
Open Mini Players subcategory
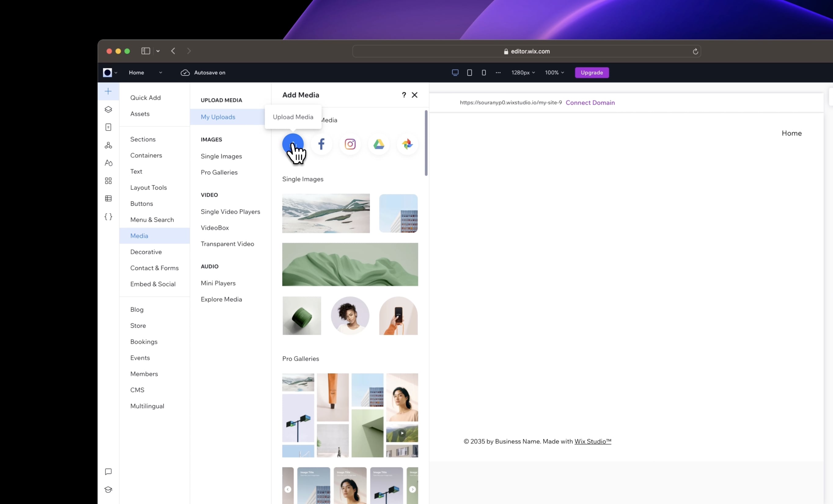[218, 283]
